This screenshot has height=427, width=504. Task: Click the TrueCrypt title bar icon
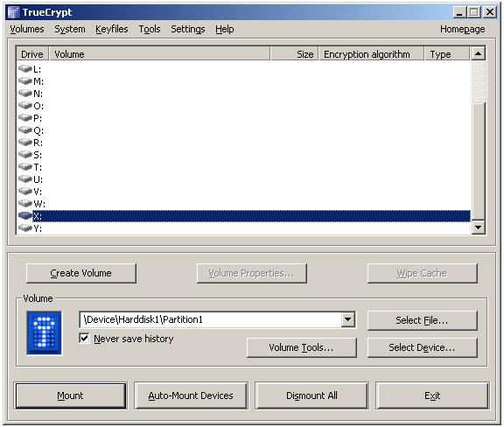[x=13, y=12]
